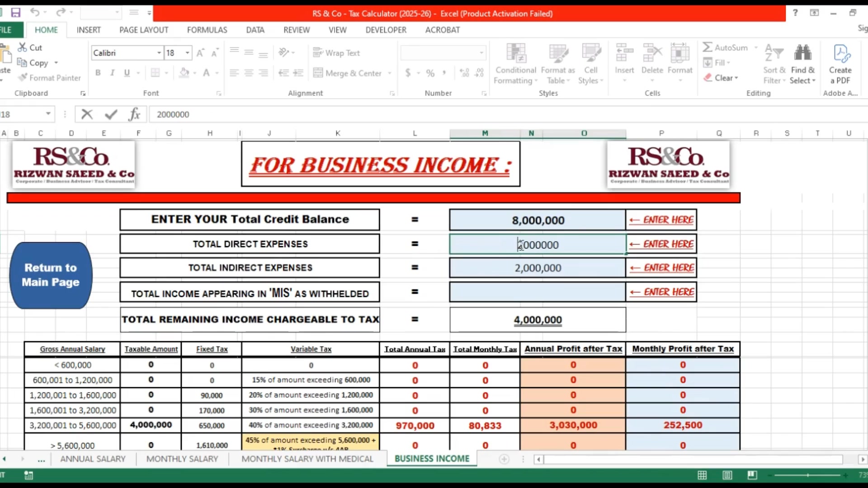
Task: Click the Cell Styles icon
Action: [591, 53]
